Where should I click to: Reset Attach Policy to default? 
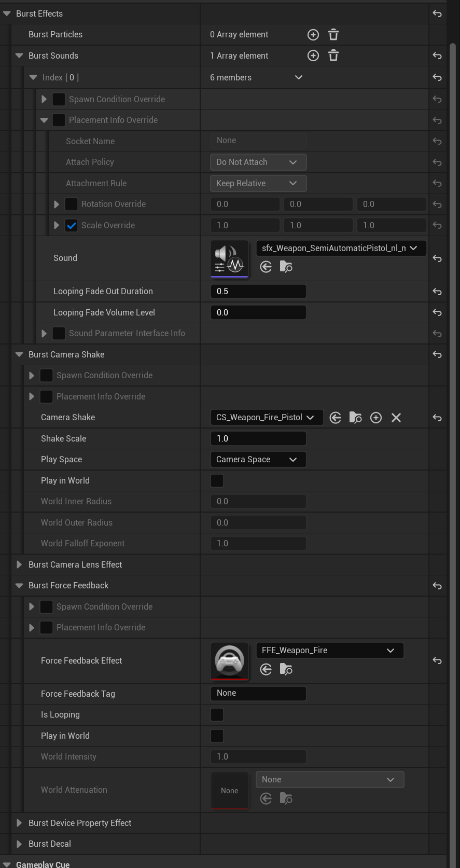[437, 162]
